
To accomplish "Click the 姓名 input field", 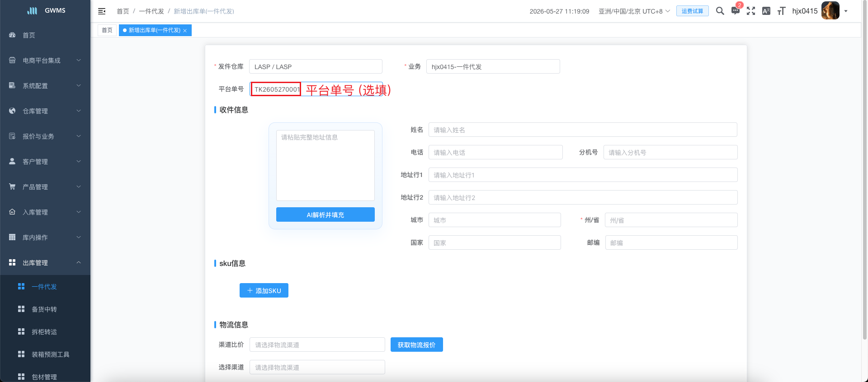I will (x=583, y=130).
